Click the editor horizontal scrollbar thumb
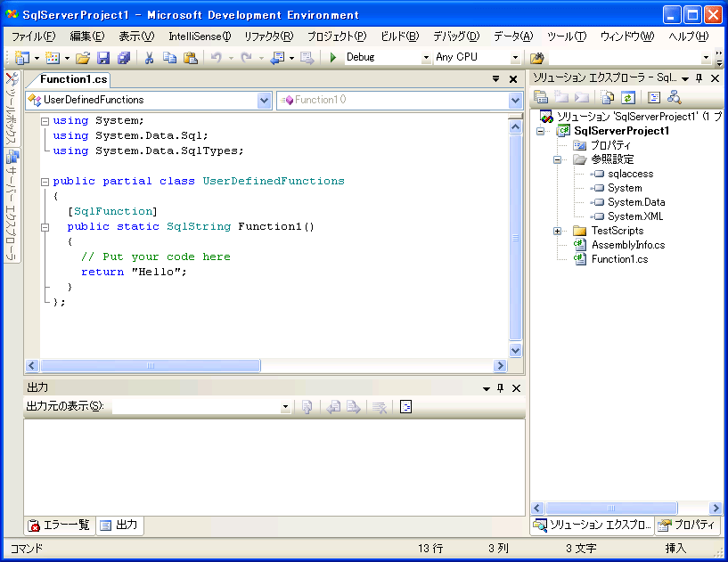This screenshot has width=728, height=562. (x=151, y=366)
